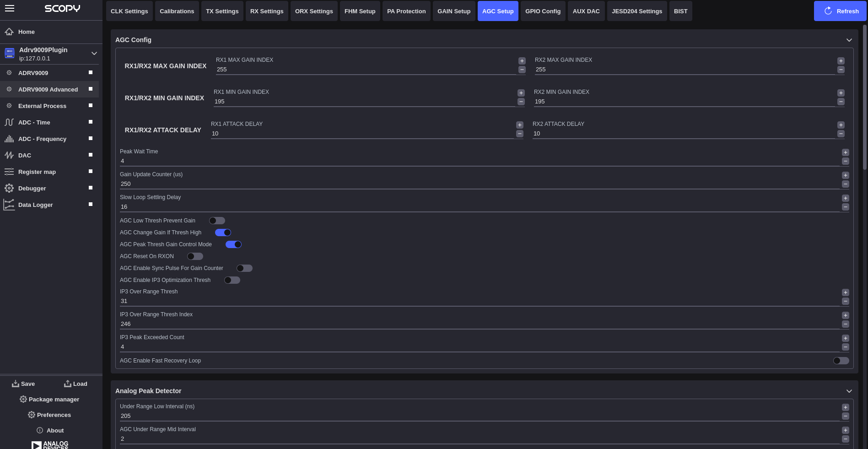
Task: Click the Preferences gear icon
Action: click(x=32, y=415)
